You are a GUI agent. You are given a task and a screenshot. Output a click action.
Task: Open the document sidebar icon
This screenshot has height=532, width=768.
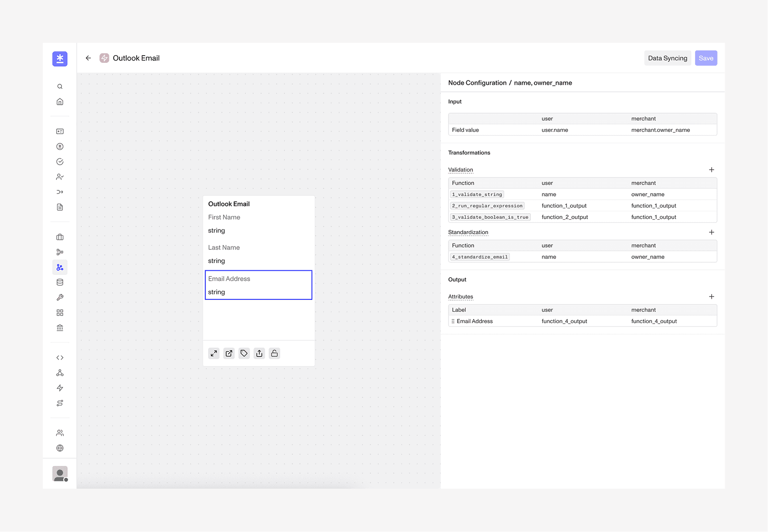tap(60, 207)
